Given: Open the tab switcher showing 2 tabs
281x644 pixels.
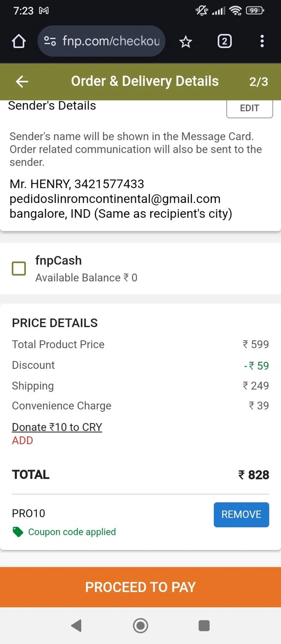Looking at the screenshot, I should 224,41.
